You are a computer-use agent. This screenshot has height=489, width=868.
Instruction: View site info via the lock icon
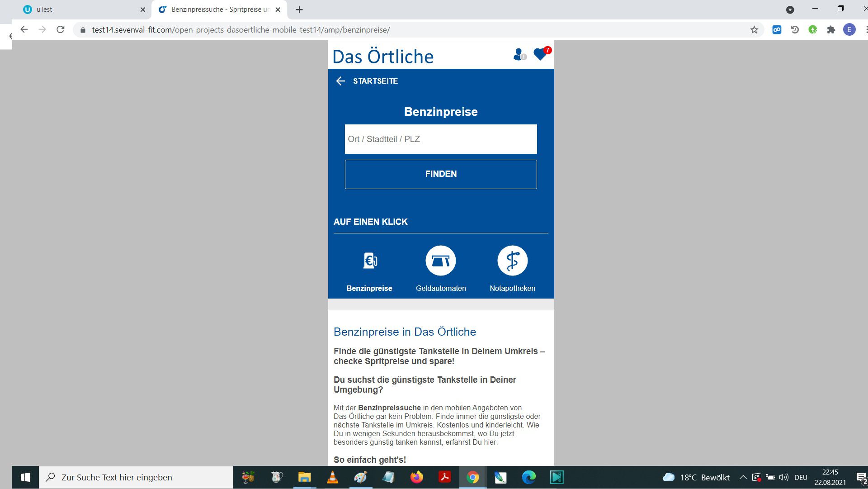pyautogui.click(x=83, y=30)
